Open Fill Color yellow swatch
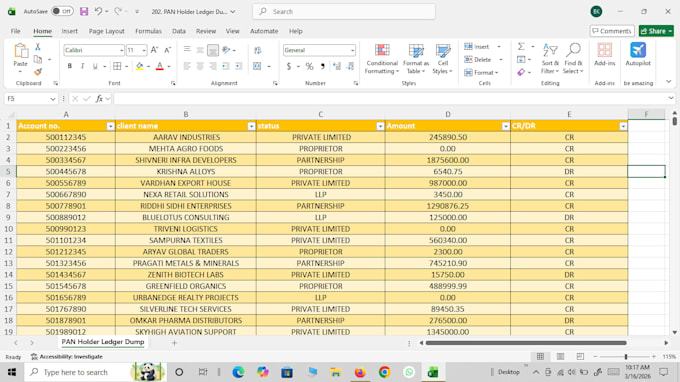Screen dimensions: 680x382 coord(139,66)
